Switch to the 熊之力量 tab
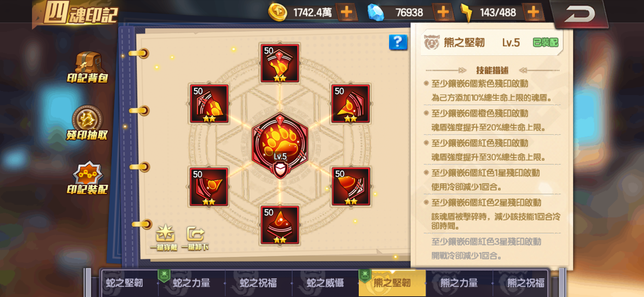 pyautogui.click(x=459, y=283)
